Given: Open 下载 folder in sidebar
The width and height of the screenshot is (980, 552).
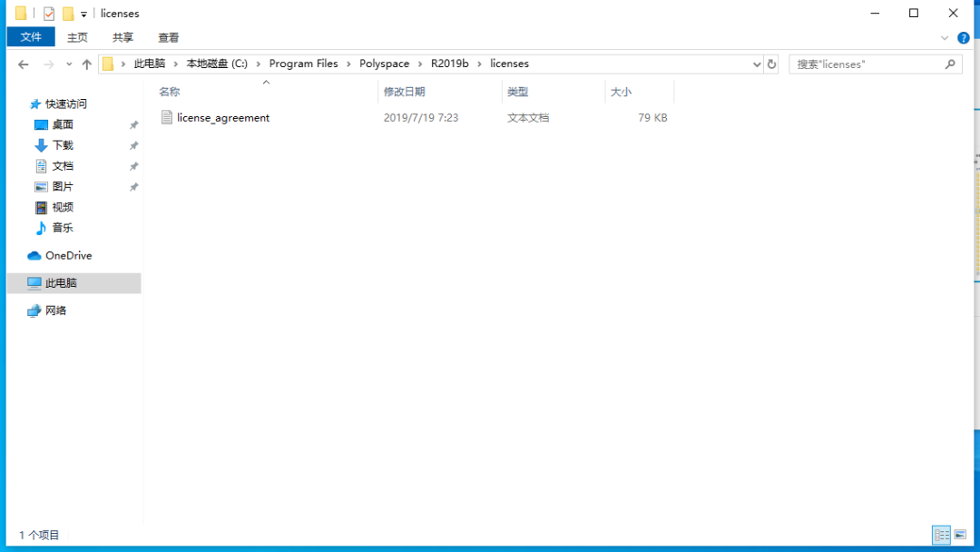Looking at the screenshot, I should (63, 145).
